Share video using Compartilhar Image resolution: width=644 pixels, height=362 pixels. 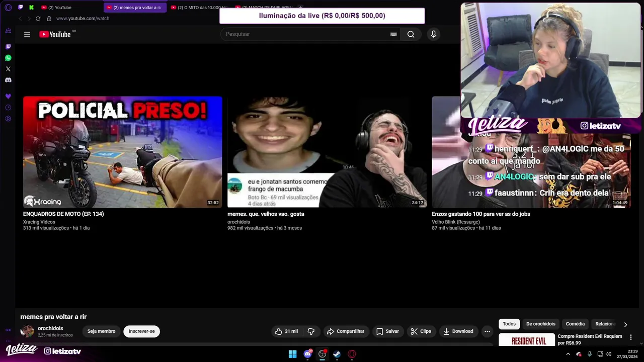tap(345, 331)
